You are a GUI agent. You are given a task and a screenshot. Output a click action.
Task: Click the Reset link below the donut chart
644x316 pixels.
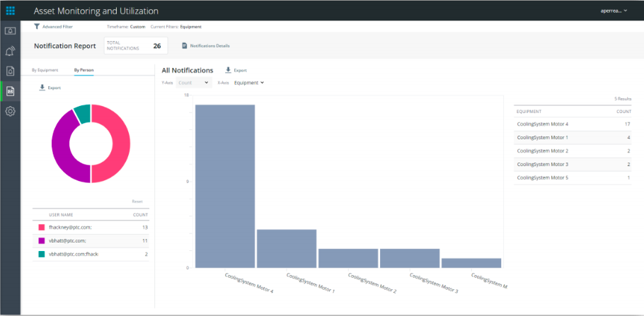(137, 201)
